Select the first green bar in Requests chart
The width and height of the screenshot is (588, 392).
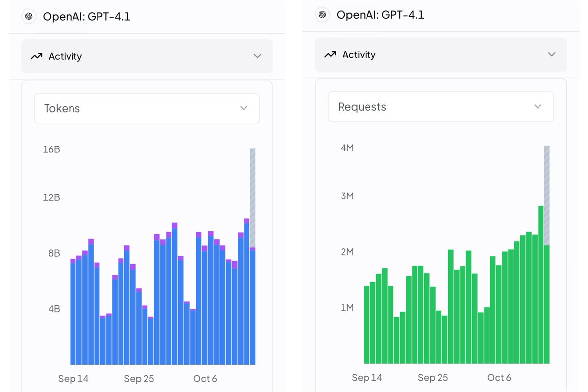coord(367,324)
